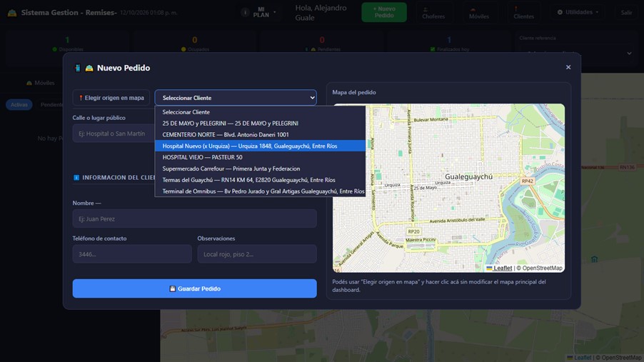Open the Clientes section in header

point(523,13)
